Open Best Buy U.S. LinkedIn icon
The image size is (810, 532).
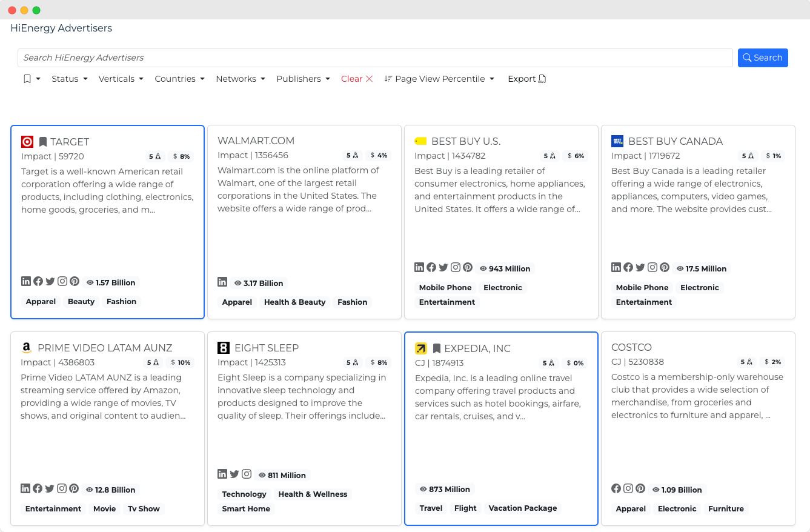(x=419, y=267)
